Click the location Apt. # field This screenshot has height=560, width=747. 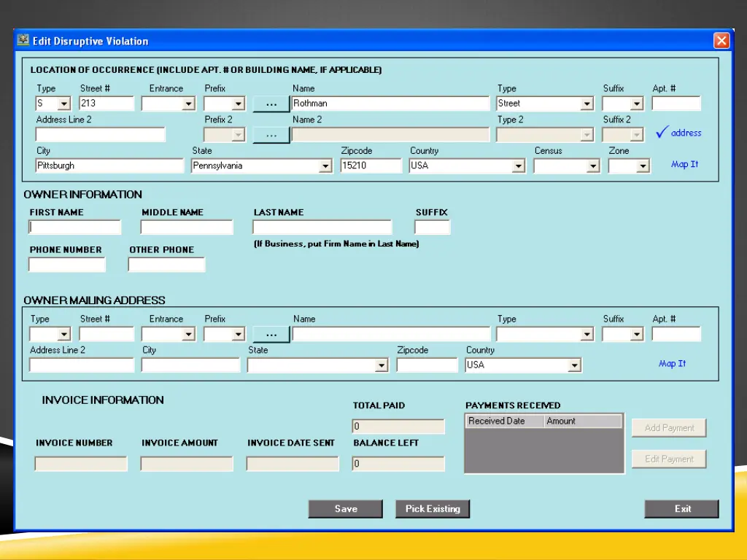(x=676, y=104)
